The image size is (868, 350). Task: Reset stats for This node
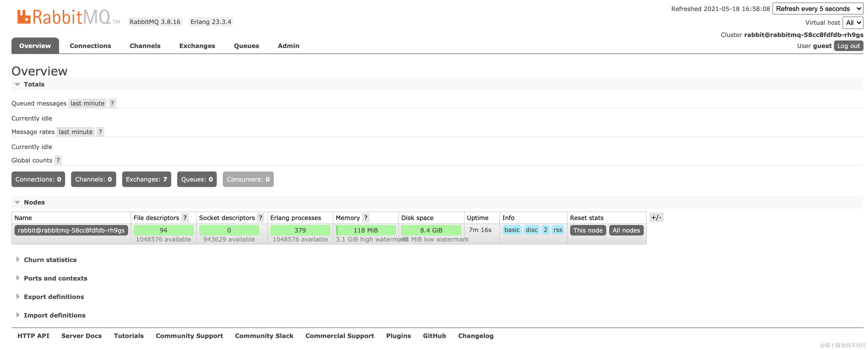click(588, 230)
